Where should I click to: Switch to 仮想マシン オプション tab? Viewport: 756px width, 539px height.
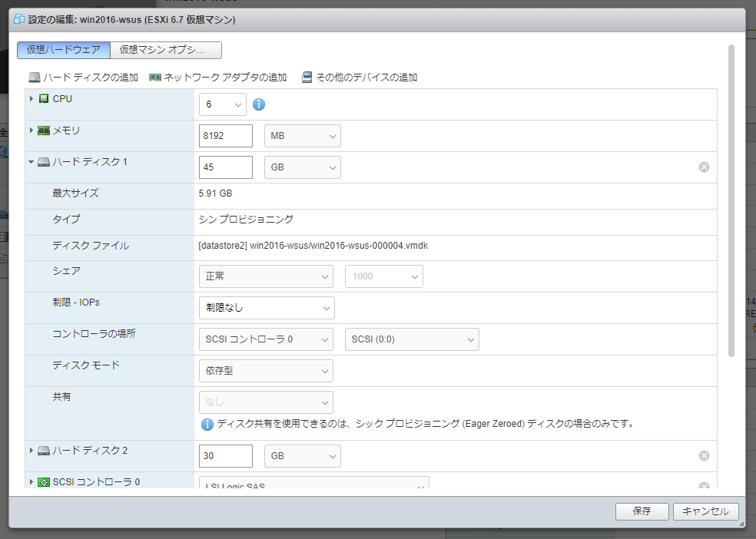click(167, 50)
